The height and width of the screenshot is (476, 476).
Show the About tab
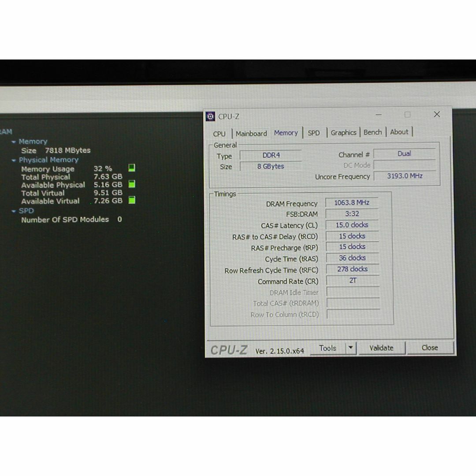click(x=399, y=132)
